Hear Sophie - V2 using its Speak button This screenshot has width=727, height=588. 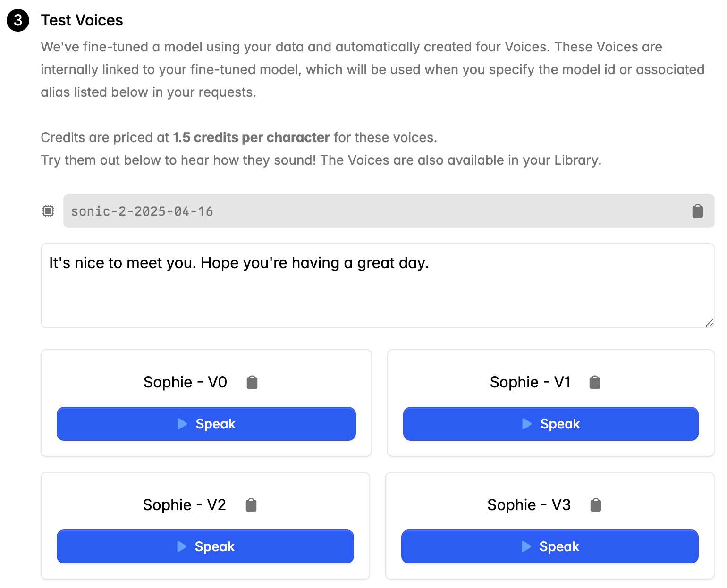click(205, 546)
